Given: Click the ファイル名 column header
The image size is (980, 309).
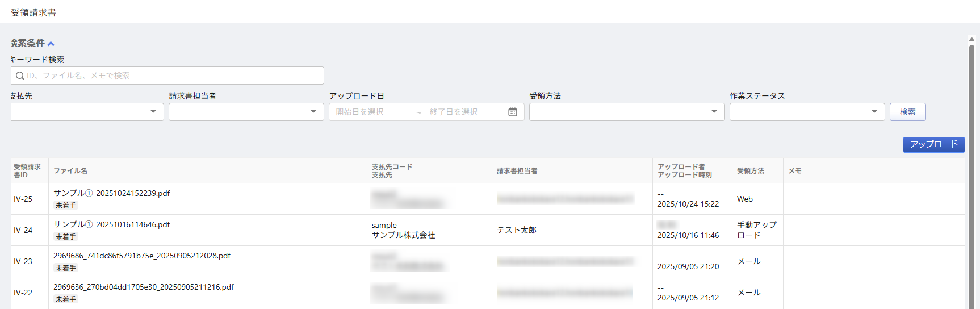Looking at the screenshot, I should (x=70, y=171).
